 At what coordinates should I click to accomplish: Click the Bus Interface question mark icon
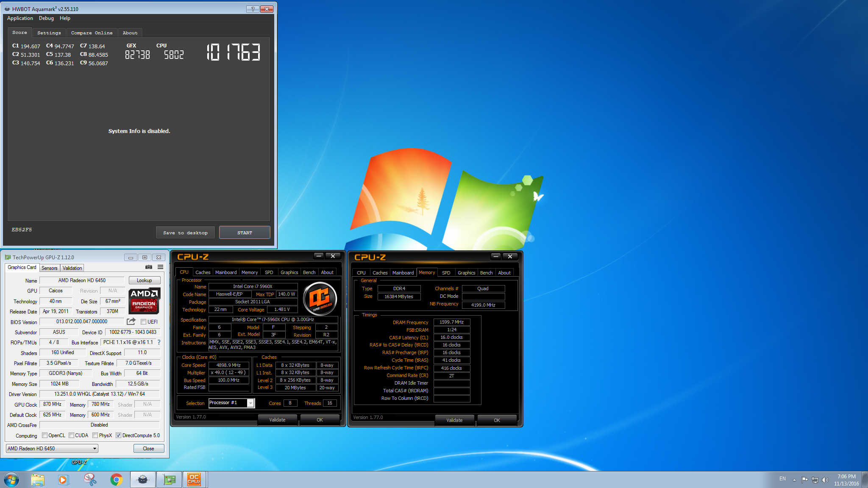pos(159,342)
